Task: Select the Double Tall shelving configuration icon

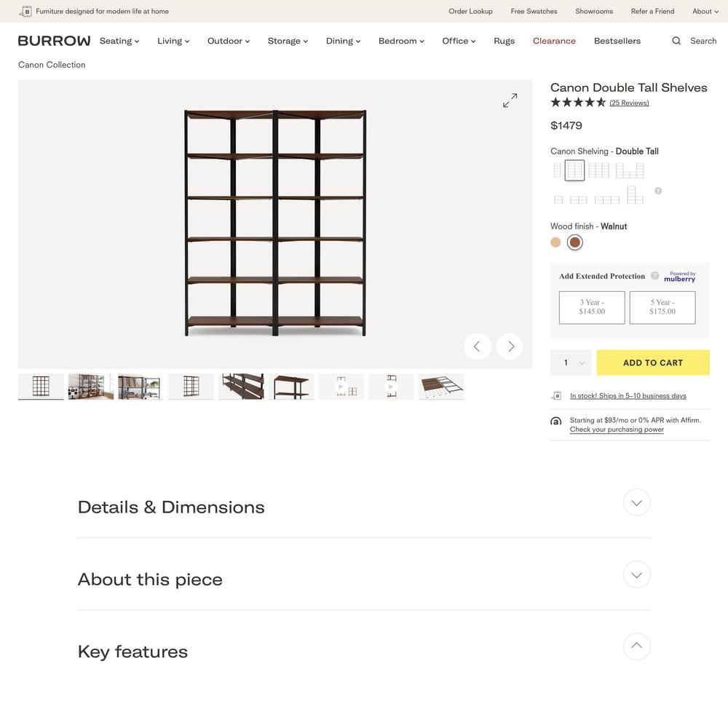Action: point(574,170)
